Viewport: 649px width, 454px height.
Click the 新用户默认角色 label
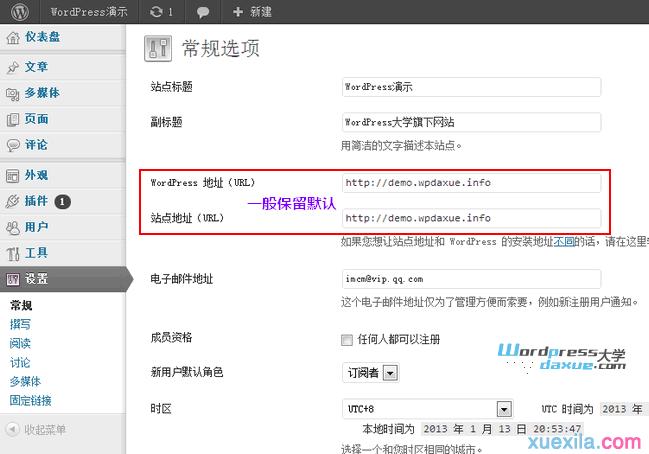pos(187,372)
